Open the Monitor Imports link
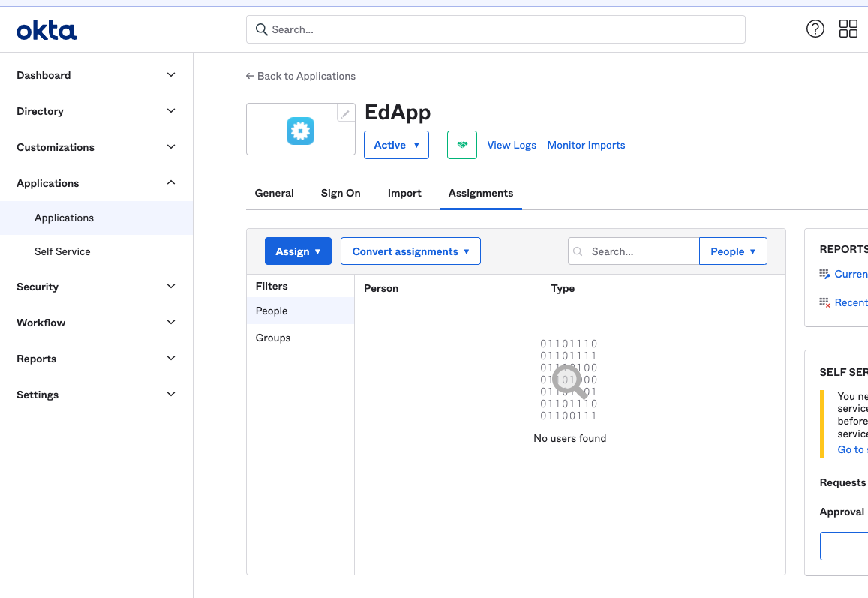This screenshot has width=868, height=598. (586, 145)
